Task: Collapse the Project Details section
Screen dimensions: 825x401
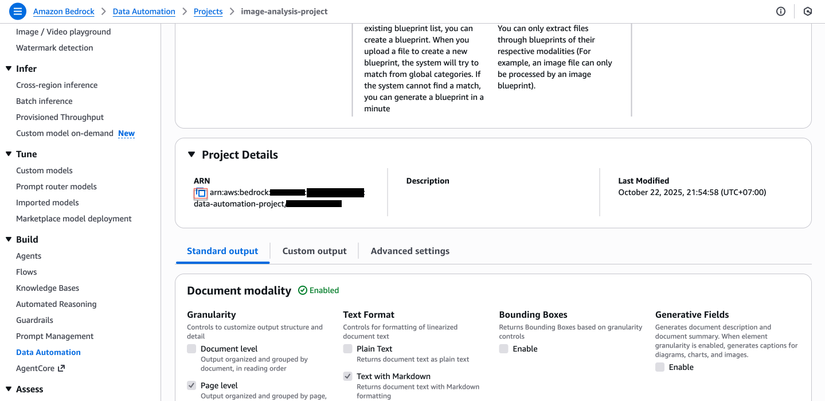Action: pyautogui.click(x=192, y=155)
